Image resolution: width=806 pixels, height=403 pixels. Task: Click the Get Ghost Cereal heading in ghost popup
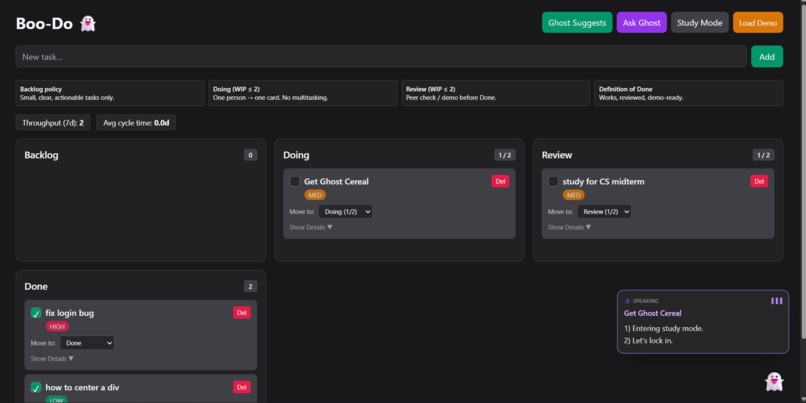tap(652, 313)
